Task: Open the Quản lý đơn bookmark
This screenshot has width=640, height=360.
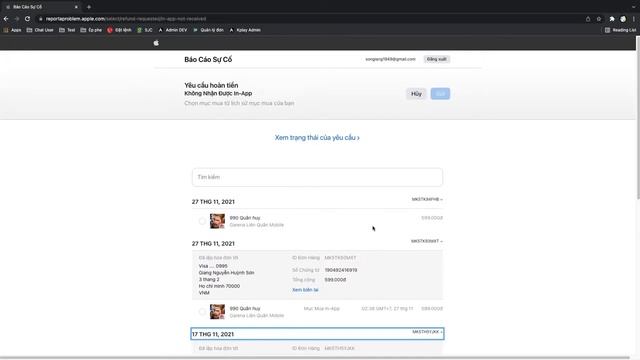Action: [208, 30]
